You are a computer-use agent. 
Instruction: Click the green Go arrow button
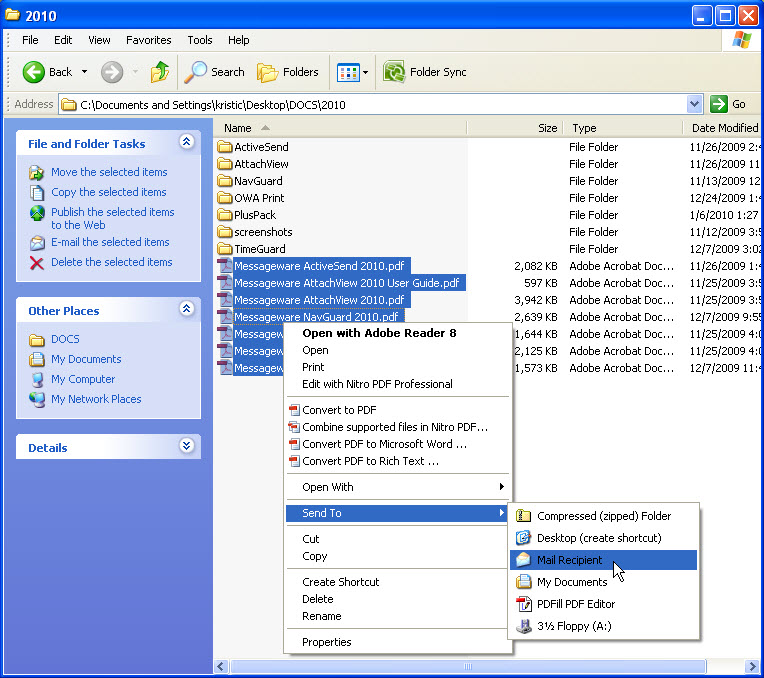click(x=719, y=104)
